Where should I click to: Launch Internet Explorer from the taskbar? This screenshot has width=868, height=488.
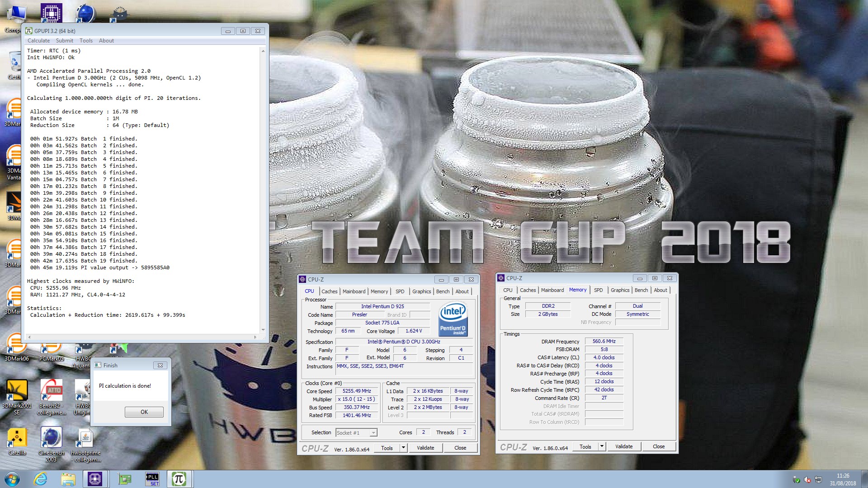[40, 479]
